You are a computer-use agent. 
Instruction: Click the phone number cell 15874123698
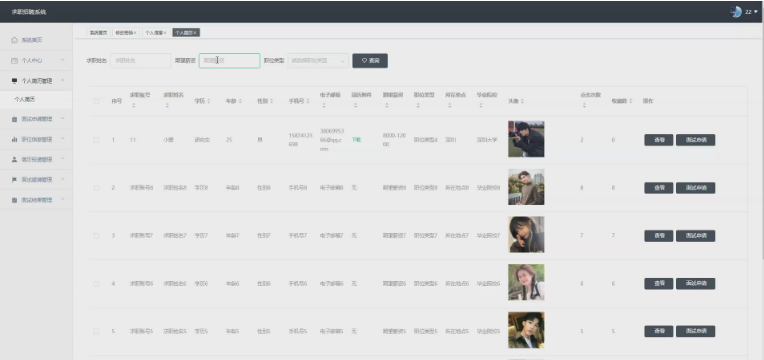point(301,140)
